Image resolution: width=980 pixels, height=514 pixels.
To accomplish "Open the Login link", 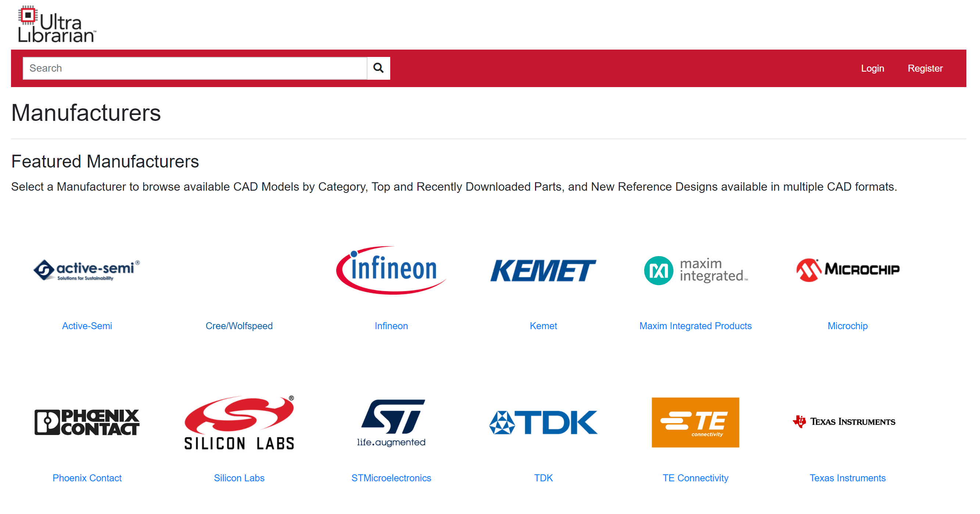I will 872,68.
